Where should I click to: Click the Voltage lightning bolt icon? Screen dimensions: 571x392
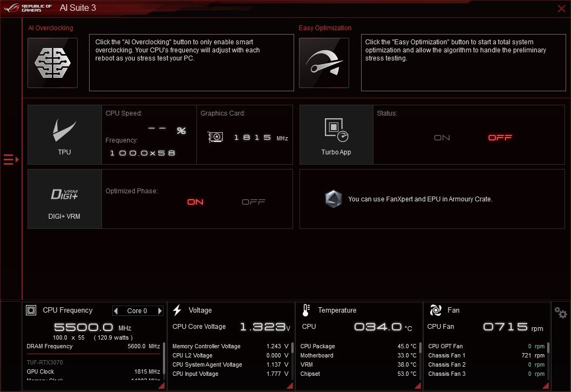coord(178,310)
